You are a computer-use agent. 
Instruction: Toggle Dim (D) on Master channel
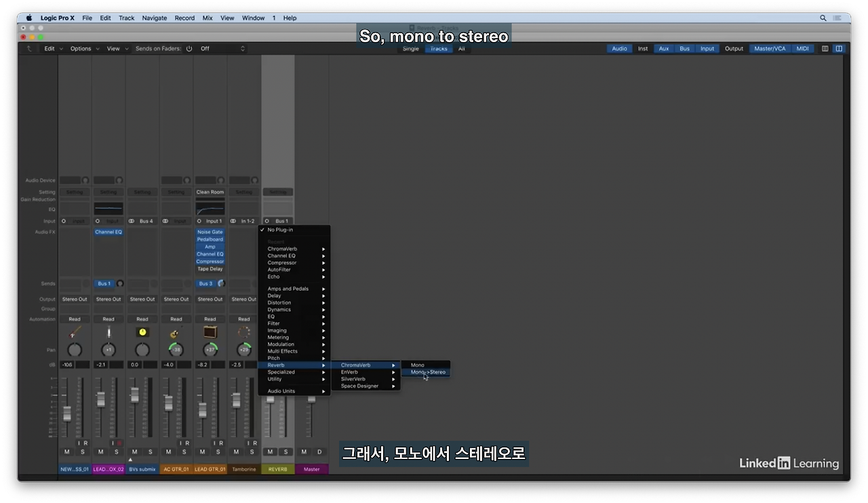pyautogui.click(x=320, y=452)
